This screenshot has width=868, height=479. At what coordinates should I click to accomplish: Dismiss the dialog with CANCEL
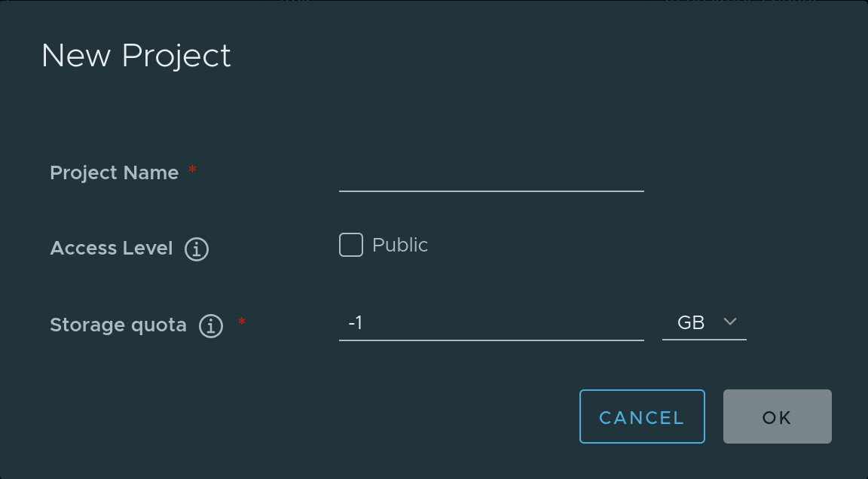642,416
